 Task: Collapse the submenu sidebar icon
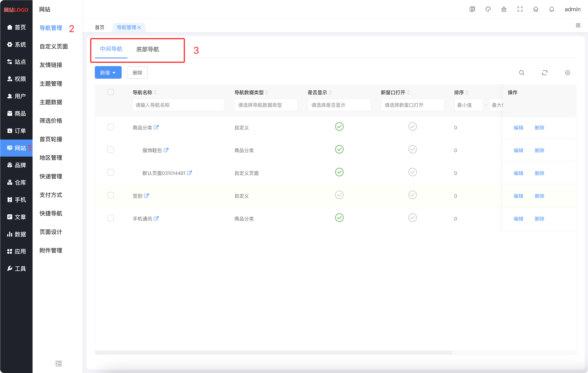click(x=58, y=363)
